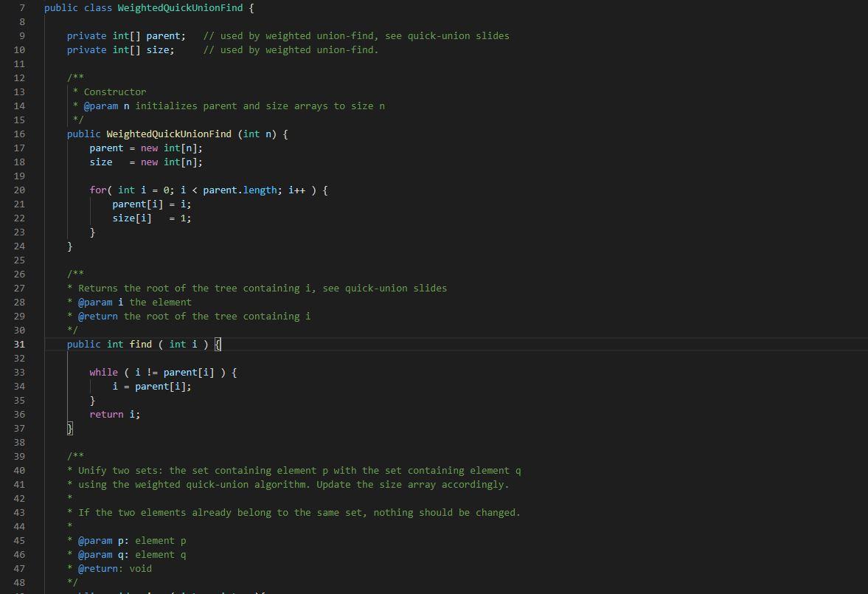This screenshot has width=868, height=594.
Task: Click the 'return i;' statement
Action: [114, 415]
